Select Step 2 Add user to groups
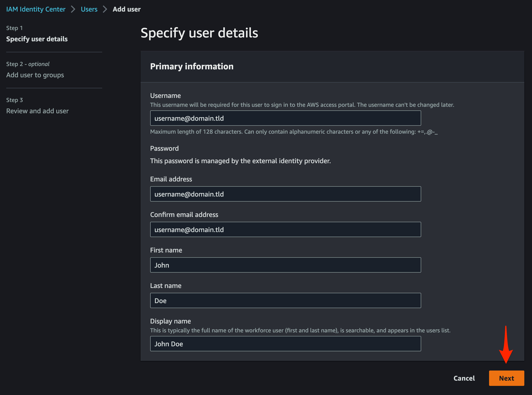 35,75
